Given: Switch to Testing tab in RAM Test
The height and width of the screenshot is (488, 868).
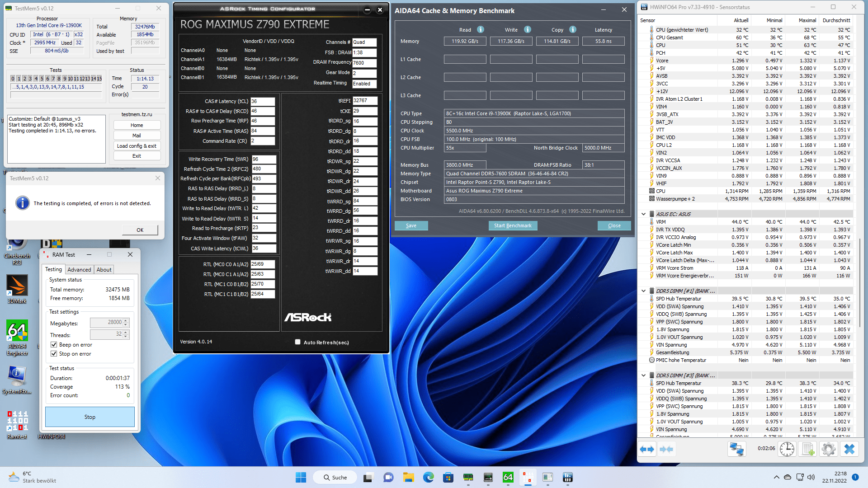Looking at the screenshot, I should pyautogui.click(x=53, y=269).
